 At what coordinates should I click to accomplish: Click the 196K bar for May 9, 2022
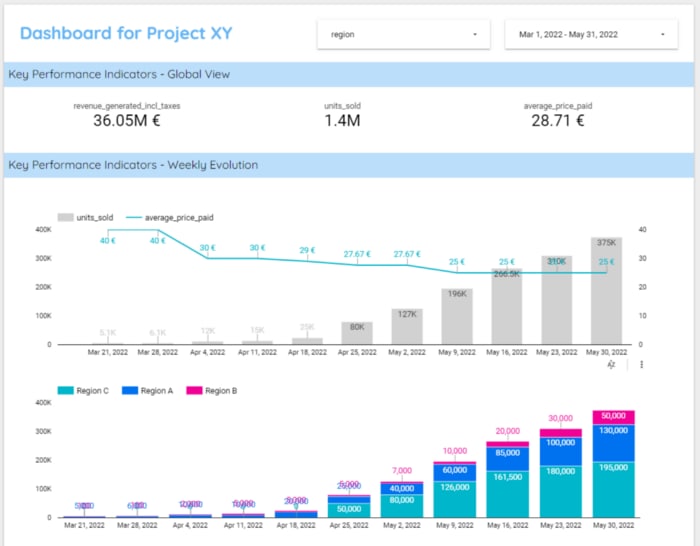[457, 316]
